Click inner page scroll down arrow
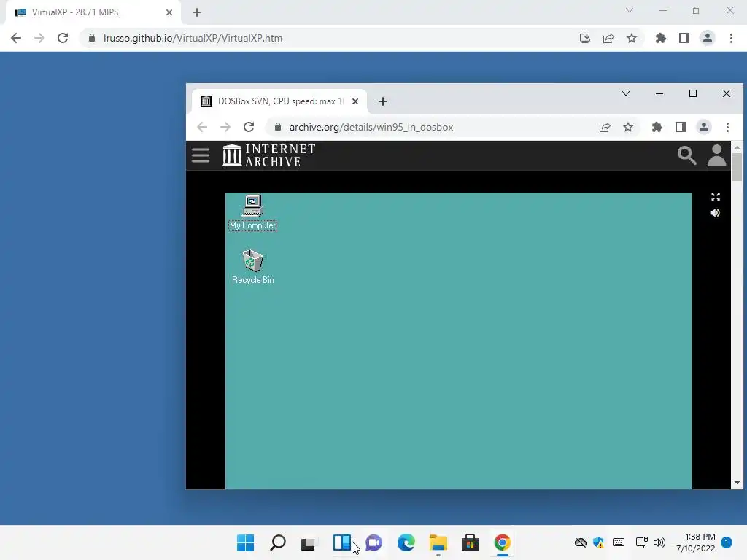747x560 pixels. click(x=737, y=483)
